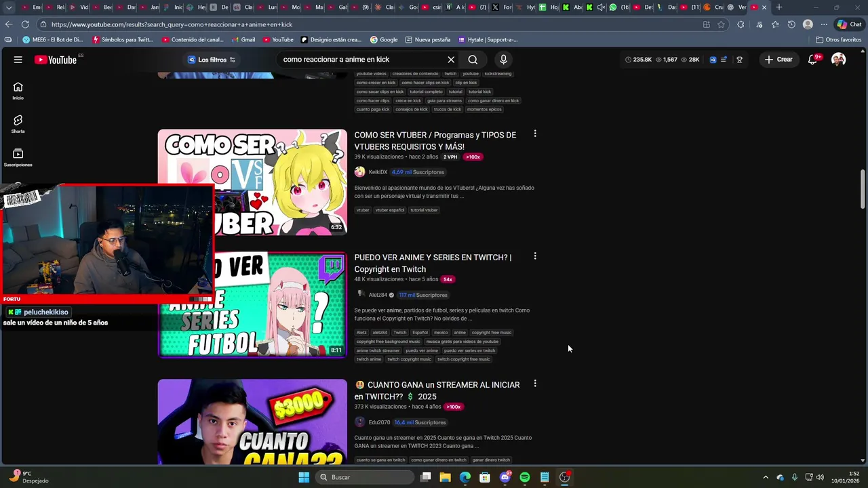Screen dimensions: 868x488
Task: Open File Explorer from the taskbar
Action: click(445, 477)
